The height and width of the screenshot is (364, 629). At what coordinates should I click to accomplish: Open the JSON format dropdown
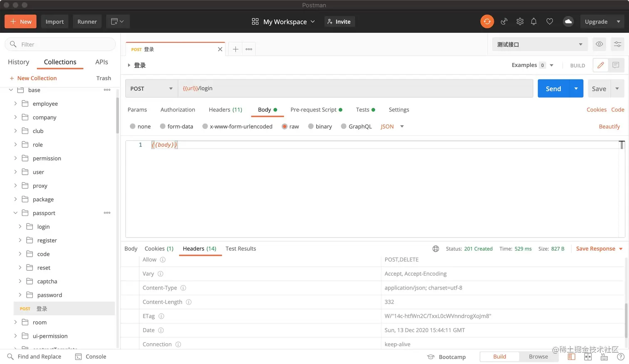[x=392, y=126]
